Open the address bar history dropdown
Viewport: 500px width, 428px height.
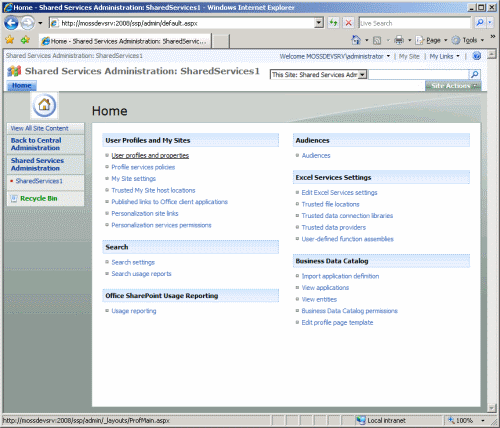(319, 23)
